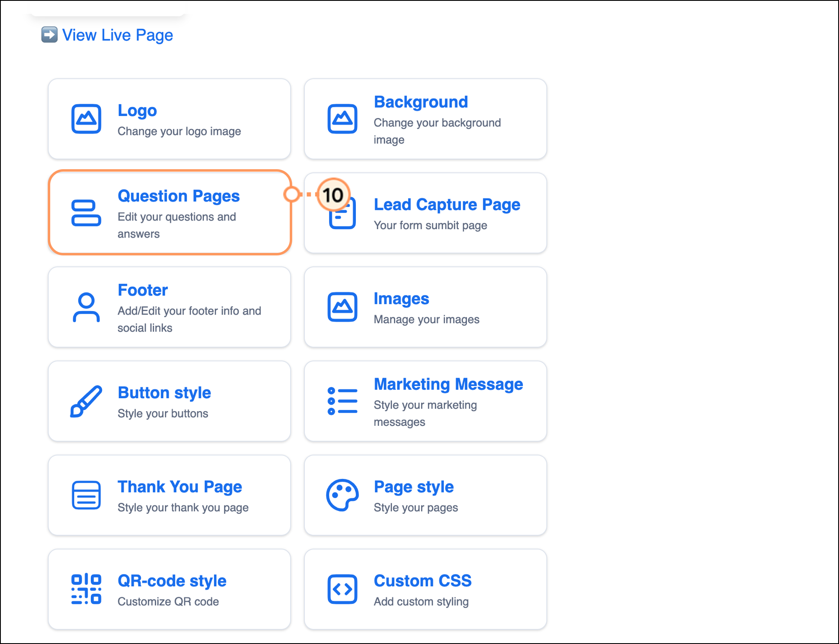Click the Background card image icon
Screen dimensions: 839x644
click(x=342, y=119)
